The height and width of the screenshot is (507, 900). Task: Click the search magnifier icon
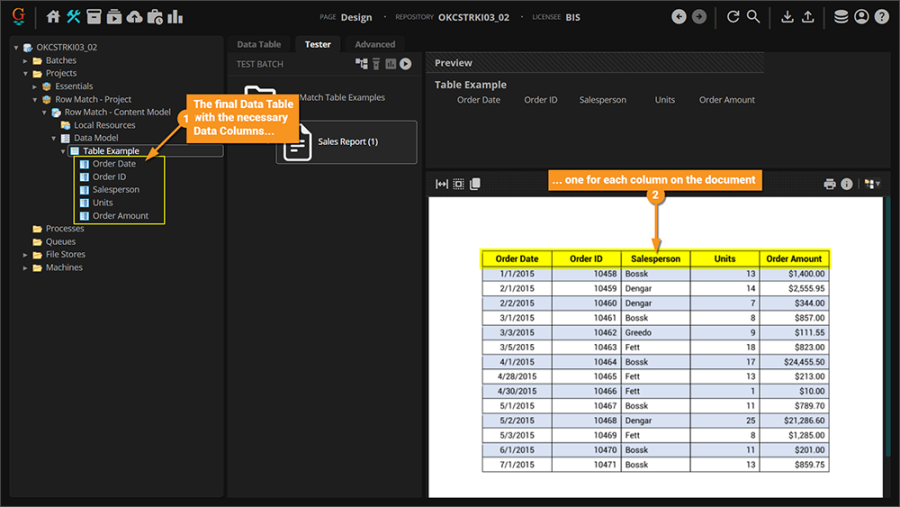pos(753,17)
